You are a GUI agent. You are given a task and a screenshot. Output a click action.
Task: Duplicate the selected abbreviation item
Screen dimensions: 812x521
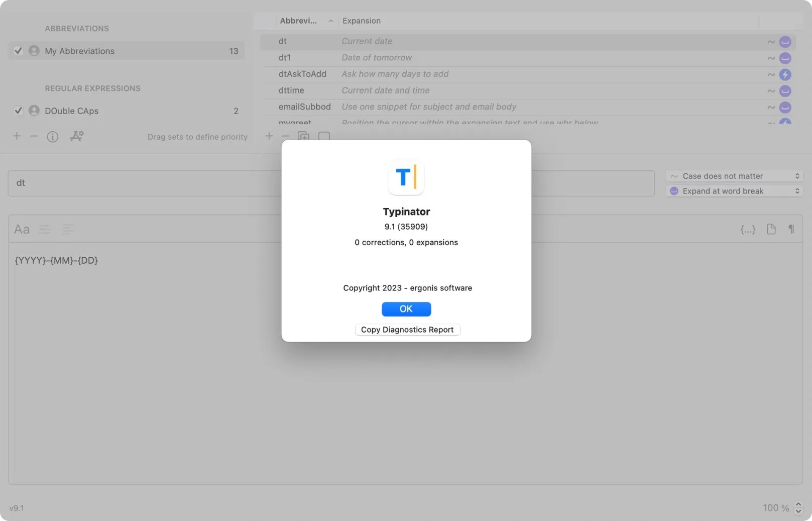304,136
